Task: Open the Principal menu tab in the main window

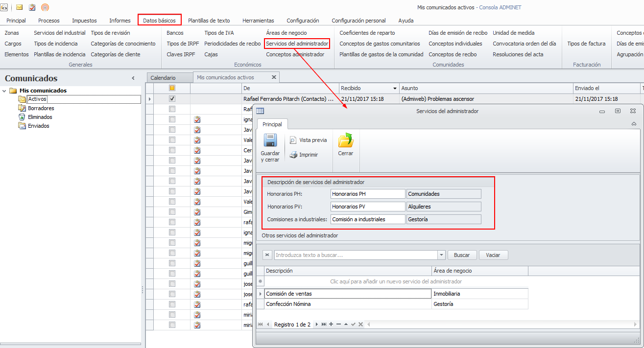Action: [16, 21]
